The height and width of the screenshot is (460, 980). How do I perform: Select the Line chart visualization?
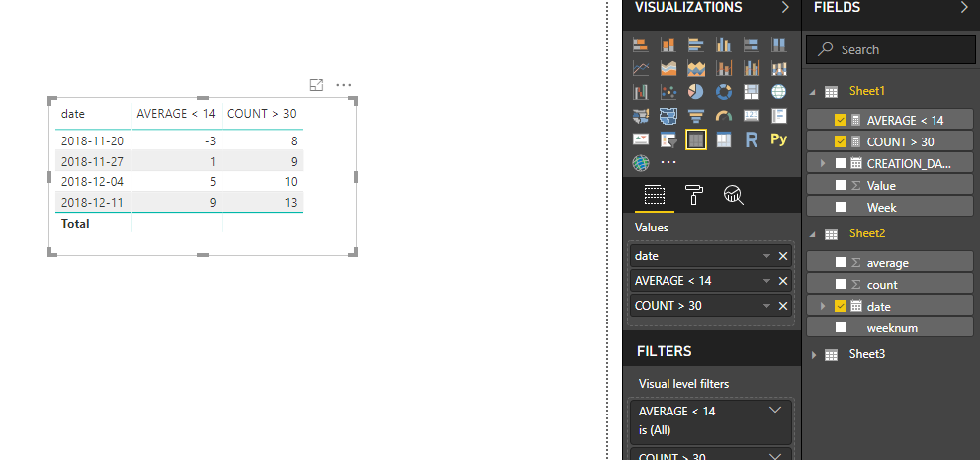tap(641, 68)
